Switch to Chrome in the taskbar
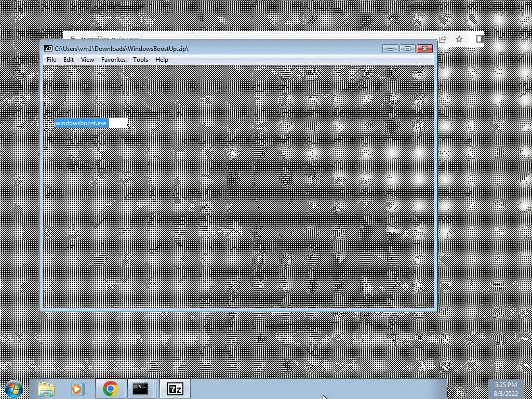Image resolution: width=532 pixels, height=399 pixels. [110, 389]
